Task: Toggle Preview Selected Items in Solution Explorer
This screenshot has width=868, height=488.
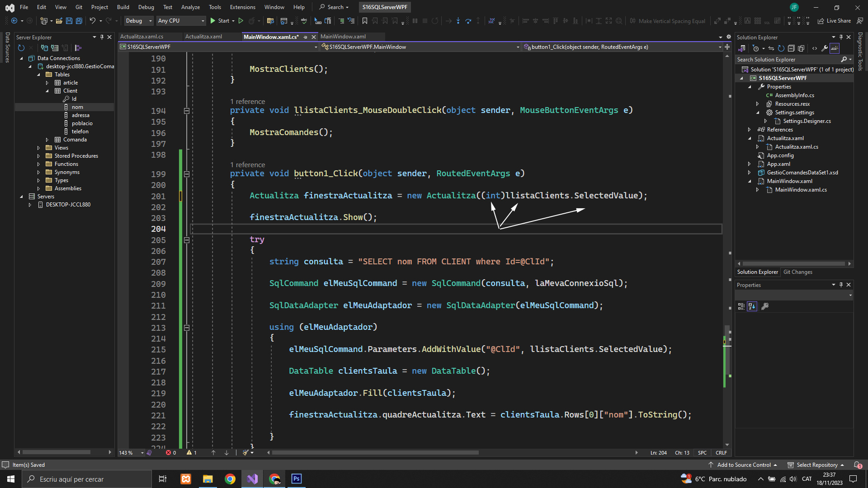Action: tap(835, 48)
